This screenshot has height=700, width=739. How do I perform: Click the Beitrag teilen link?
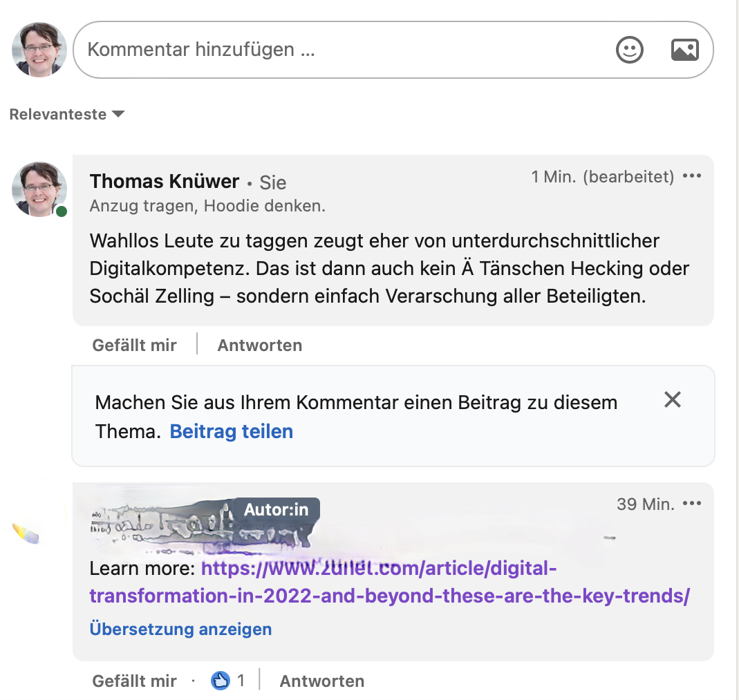click(232, 431)
